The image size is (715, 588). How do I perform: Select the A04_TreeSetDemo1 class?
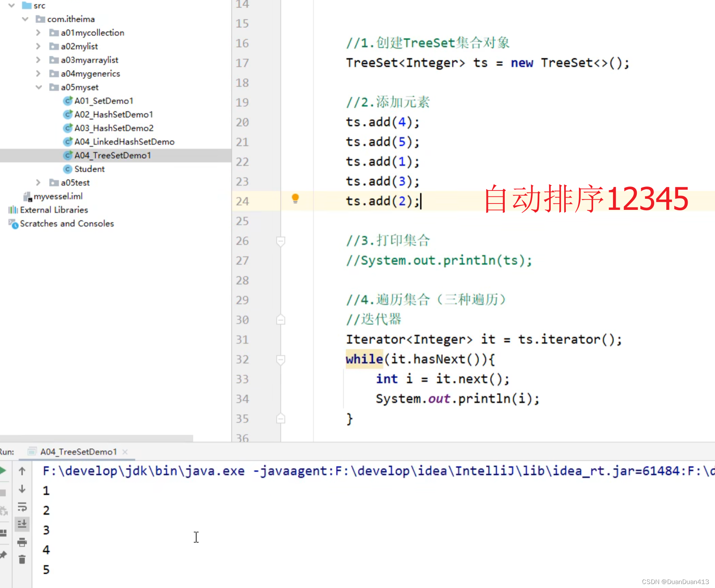[113, 155]
